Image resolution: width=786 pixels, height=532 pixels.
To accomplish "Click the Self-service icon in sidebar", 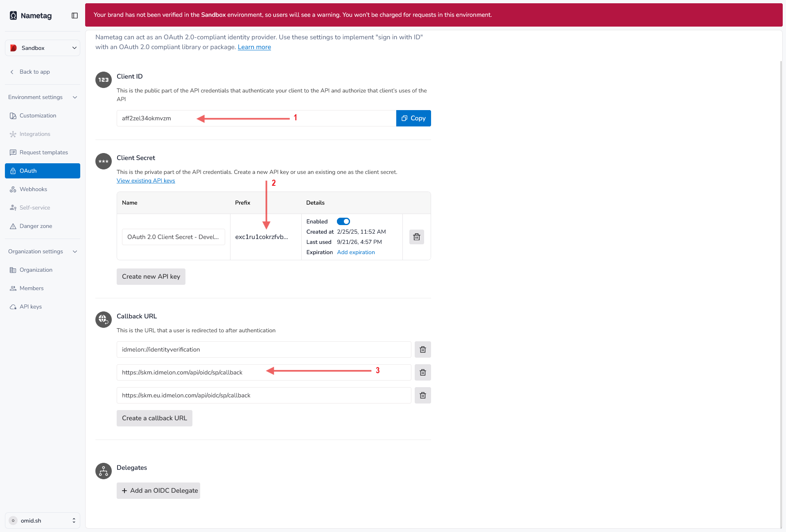I will pos(13,207).
